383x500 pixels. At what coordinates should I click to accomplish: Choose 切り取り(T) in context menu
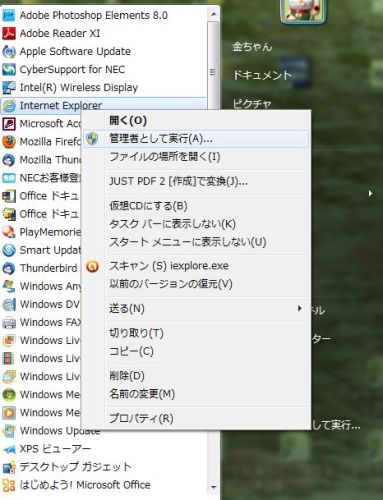tap(196, 333)
